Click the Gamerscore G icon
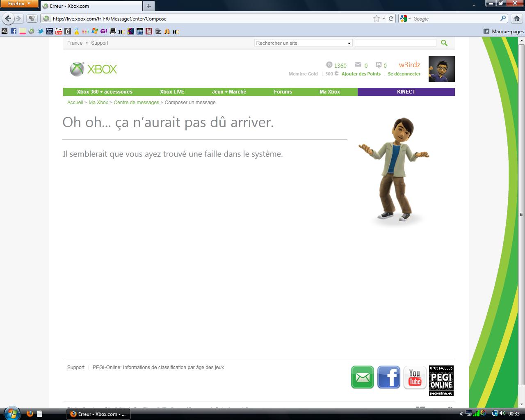This screenshot has width=525, height=420. pyautogui.click(x=329, y=65)
